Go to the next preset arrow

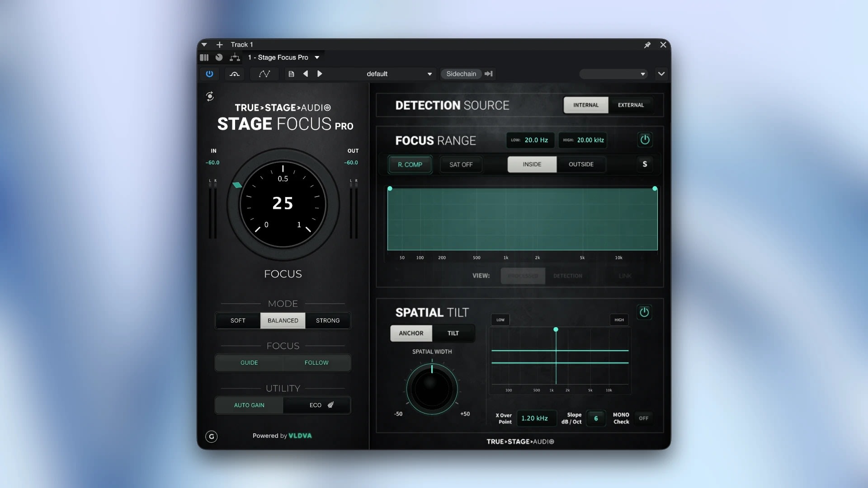point(320,74)
